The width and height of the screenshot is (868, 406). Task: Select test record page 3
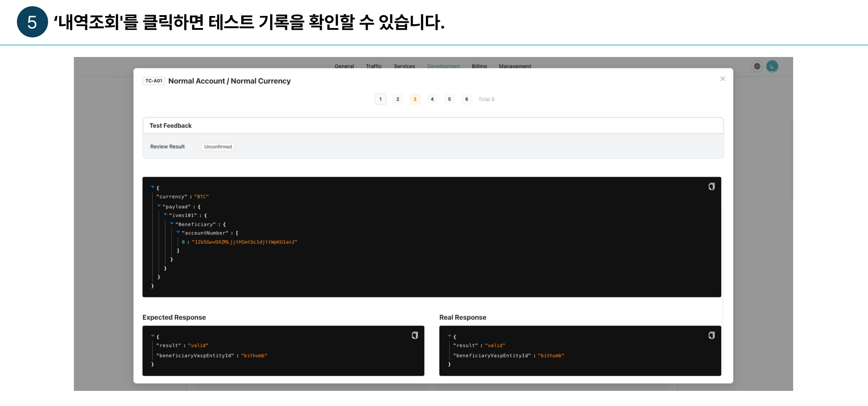[x=415, y=99]
